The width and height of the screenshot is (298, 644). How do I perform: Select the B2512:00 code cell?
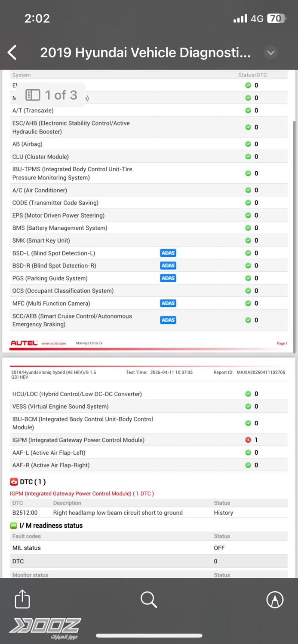pyautogui.click(x=25, y=513)
